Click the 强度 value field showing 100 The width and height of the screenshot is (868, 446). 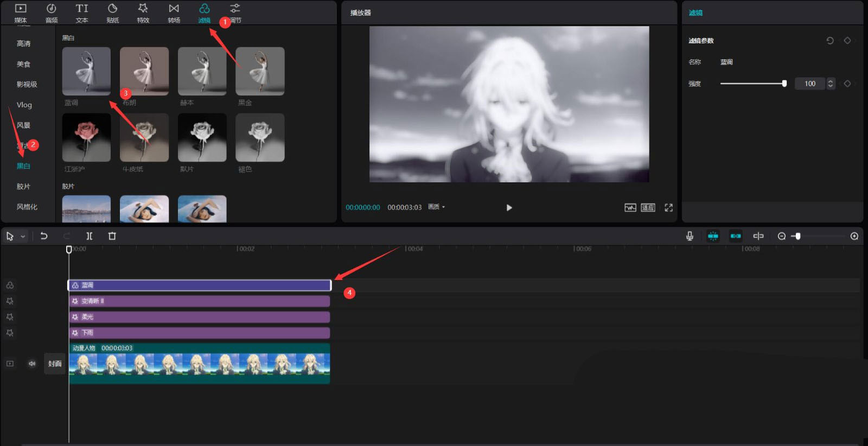click(810, 84)
